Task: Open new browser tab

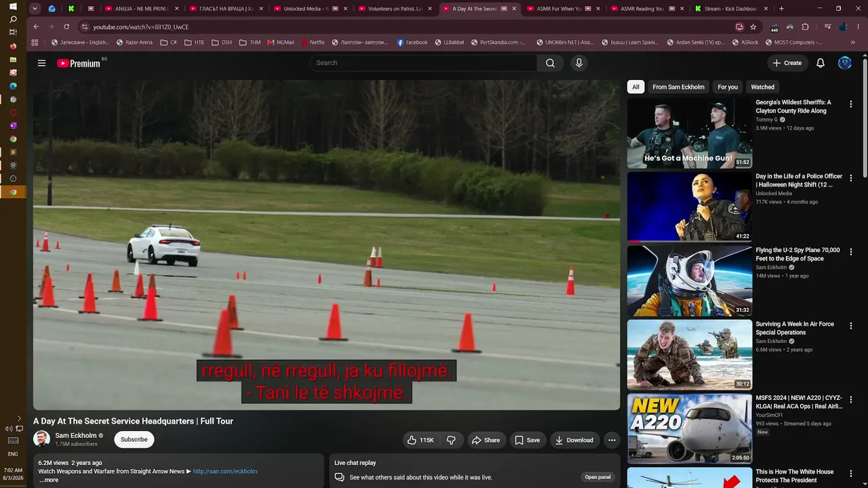Action: coord(781,9)
